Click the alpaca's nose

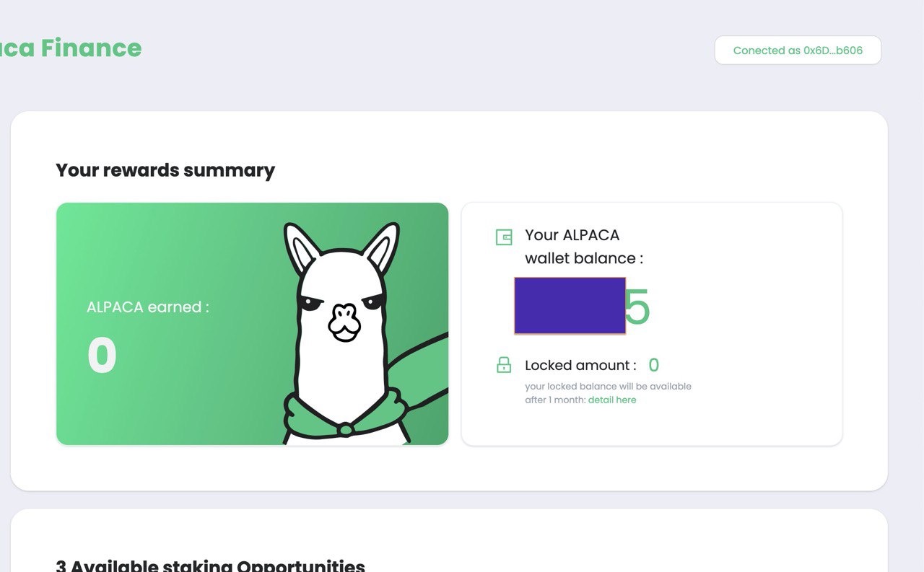(344, 322)
